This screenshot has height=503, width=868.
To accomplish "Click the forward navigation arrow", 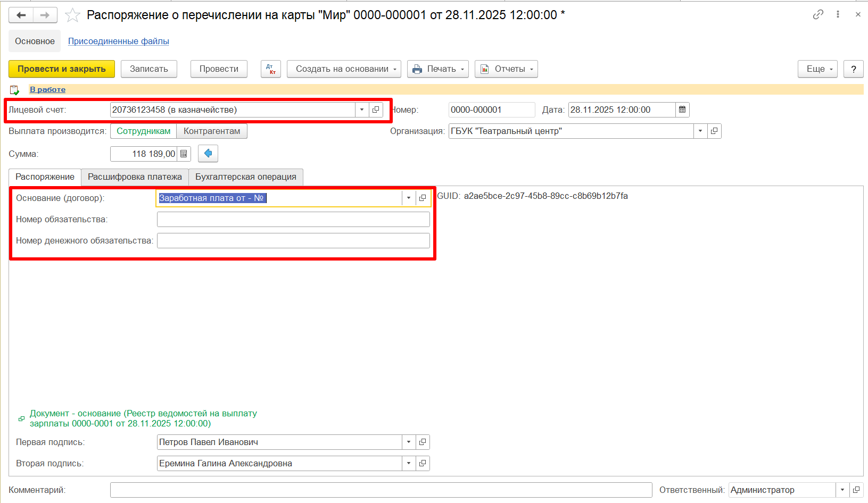I will pos(45,15).
